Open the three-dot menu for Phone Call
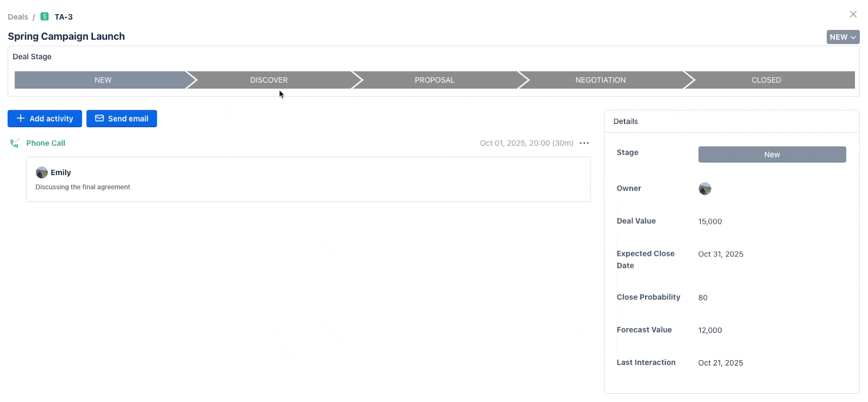This screenshot has width=868, height=402. (584, 143)
